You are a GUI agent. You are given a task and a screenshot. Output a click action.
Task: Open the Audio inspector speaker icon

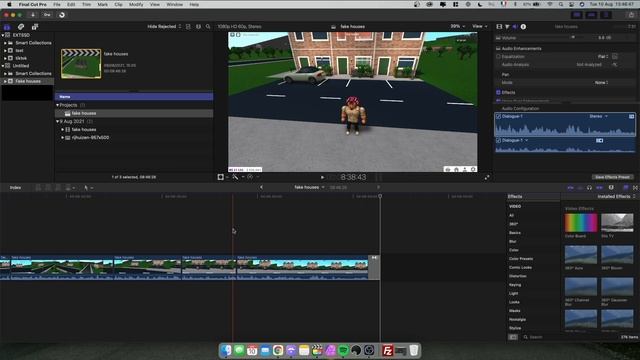[515, 27]
